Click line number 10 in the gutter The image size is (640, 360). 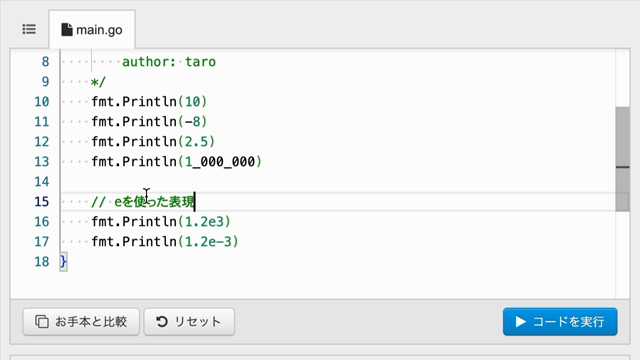tap(42, 102)
